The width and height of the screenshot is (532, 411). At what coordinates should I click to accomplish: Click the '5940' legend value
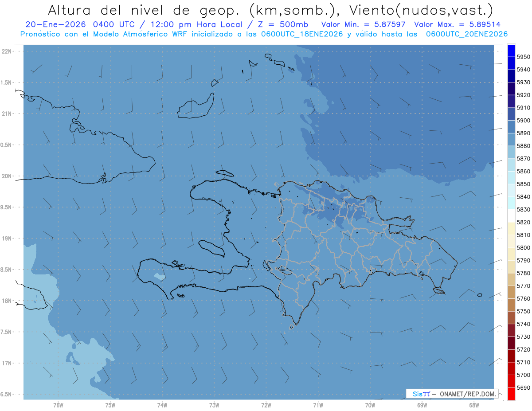pyautogui.click(x=524, y=70)
